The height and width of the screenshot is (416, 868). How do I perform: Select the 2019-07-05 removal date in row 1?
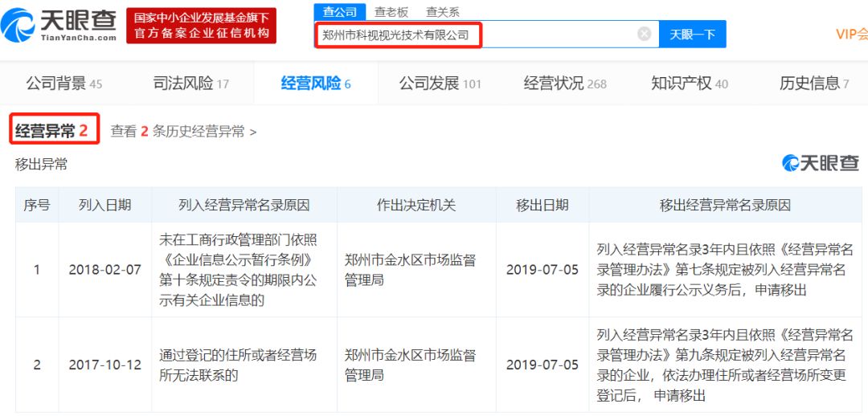542,270
